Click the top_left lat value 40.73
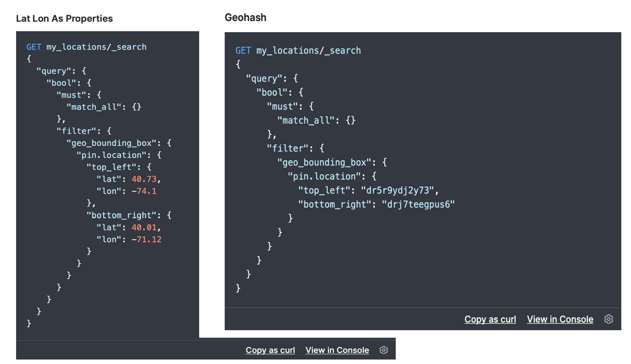The width and height of the screenshot is (631, 364). 144,179
